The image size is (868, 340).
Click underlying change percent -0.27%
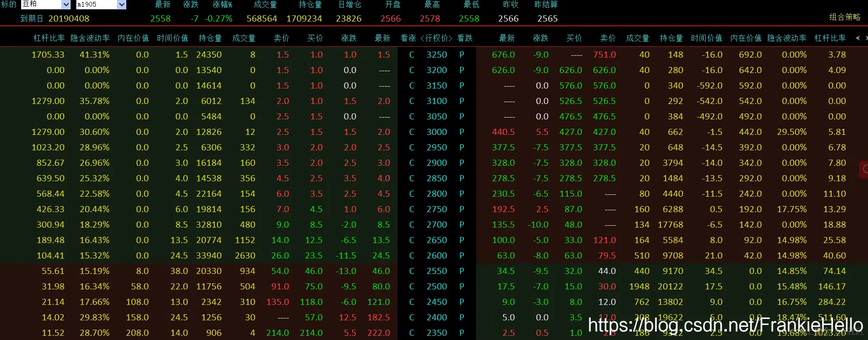(x=218, y=19)
